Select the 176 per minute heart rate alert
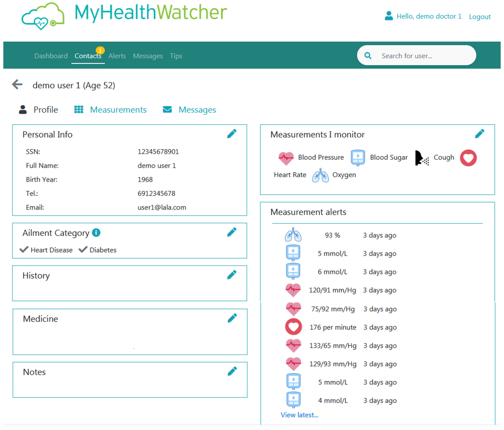 pyautogui.click(x=333, y=327)
